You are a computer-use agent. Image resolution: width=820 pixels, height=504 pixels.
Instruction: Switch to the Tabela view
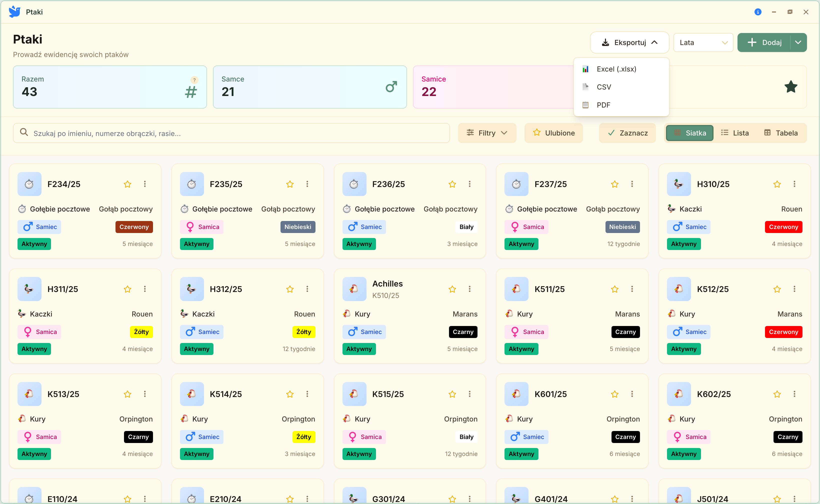click(x=781, y=133)
